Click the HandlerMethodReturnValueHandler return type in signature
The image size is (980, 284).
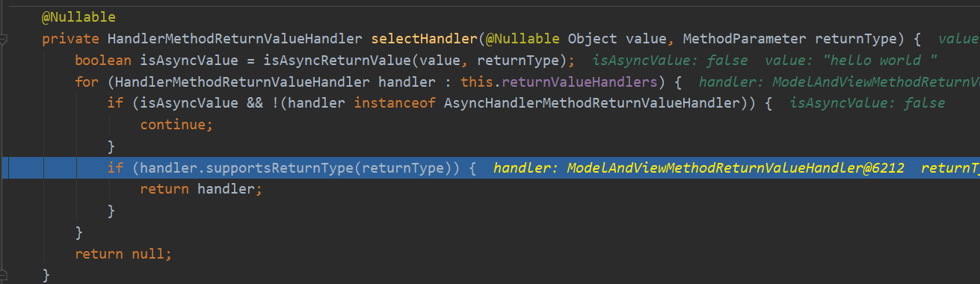point(235,39)
